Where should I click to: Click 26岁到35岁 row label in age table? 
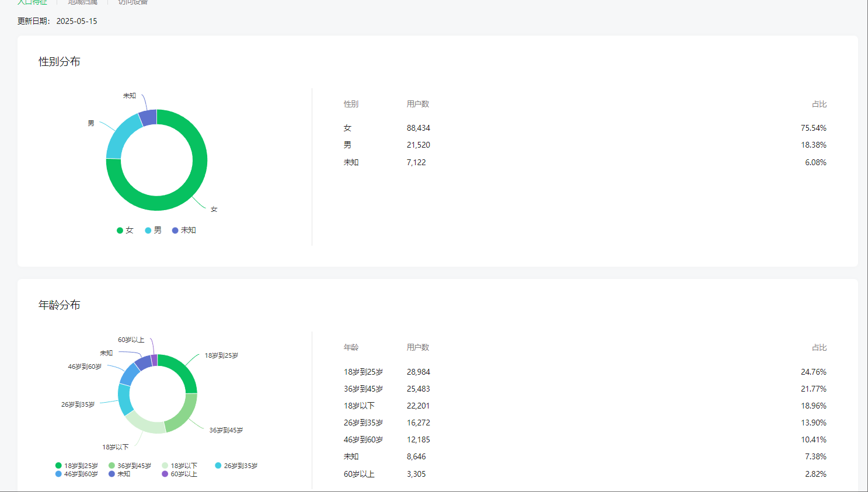click(363, 423)
